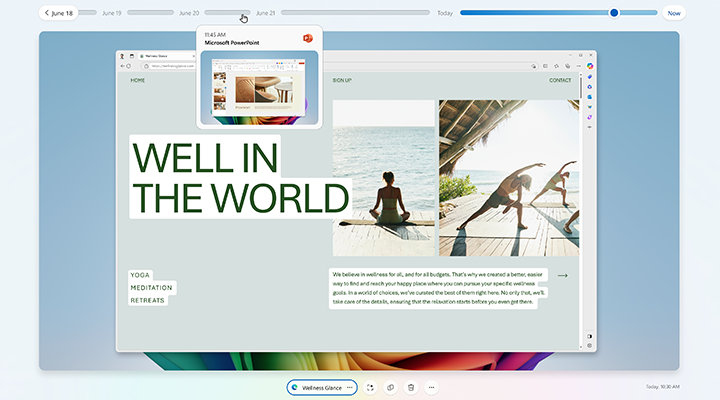Go back to June 18 in timeline
The height and width of the screenshot is (400, 720).
(x=58, y=13)
